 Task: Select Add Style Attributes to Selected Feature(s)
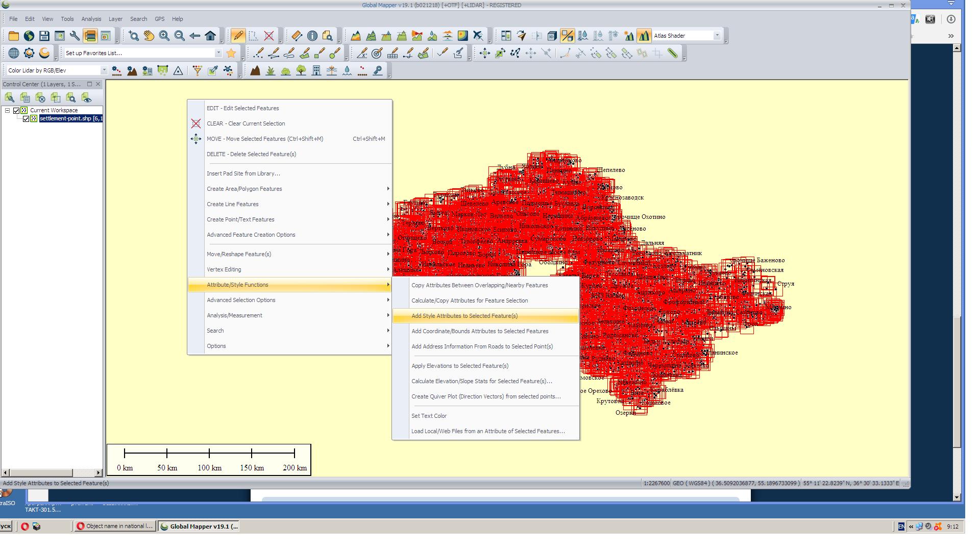464,315
